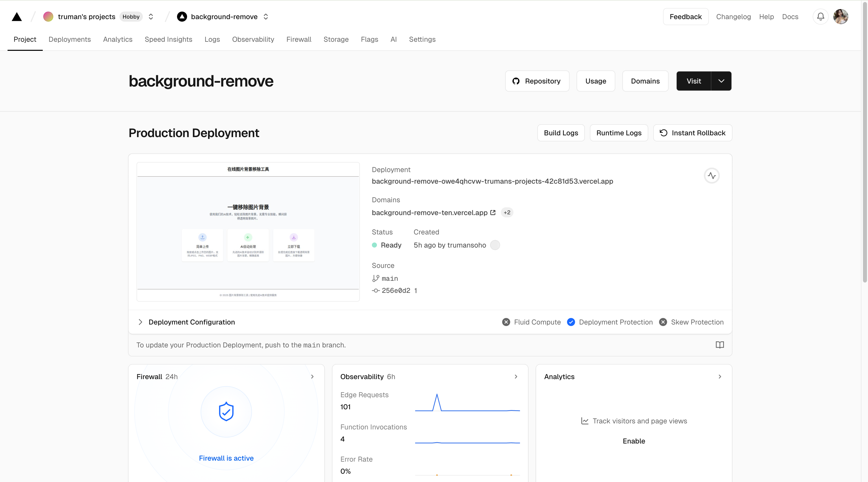Click the commit hash 256e0d2

(396, 291)
